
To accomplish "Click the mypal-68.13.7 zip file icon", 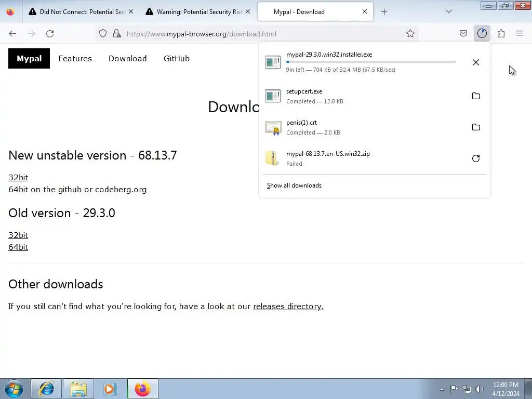I will click(x=272, y=158).
